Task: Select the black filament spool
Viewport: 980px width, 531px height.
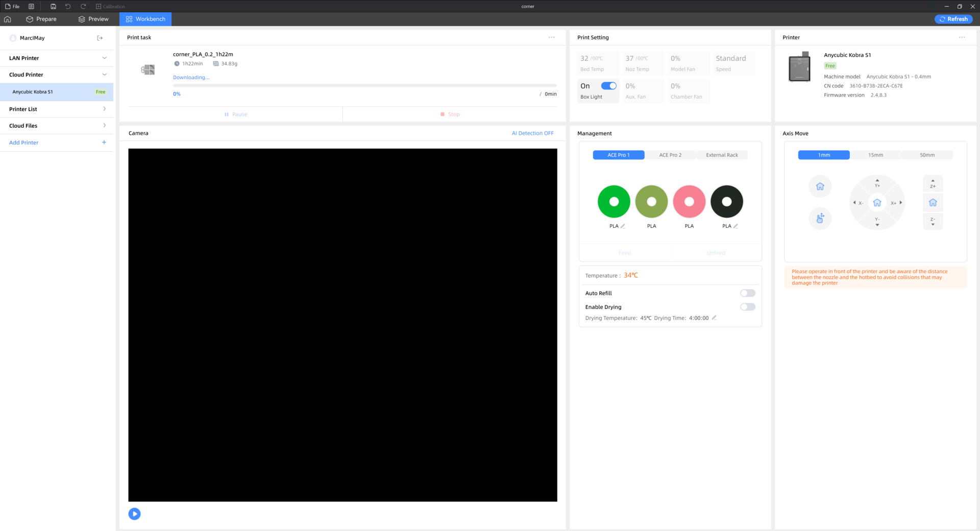Action: click(x=727, y=202)
